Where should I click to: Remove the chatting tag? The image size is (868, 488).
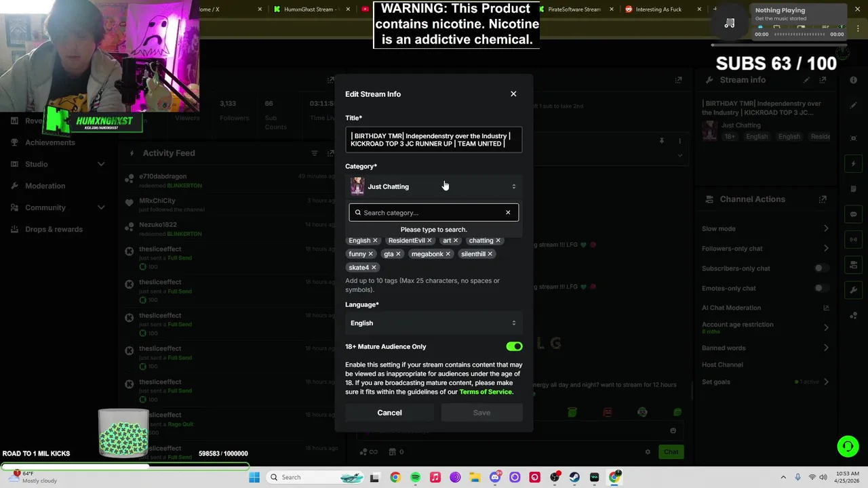tap(498, 241)
